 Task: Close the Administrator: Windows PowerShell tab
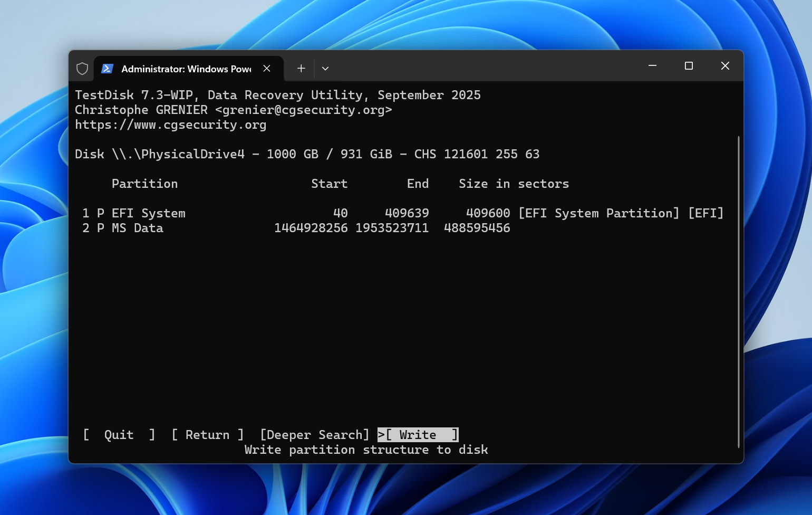tap(267, 69)
